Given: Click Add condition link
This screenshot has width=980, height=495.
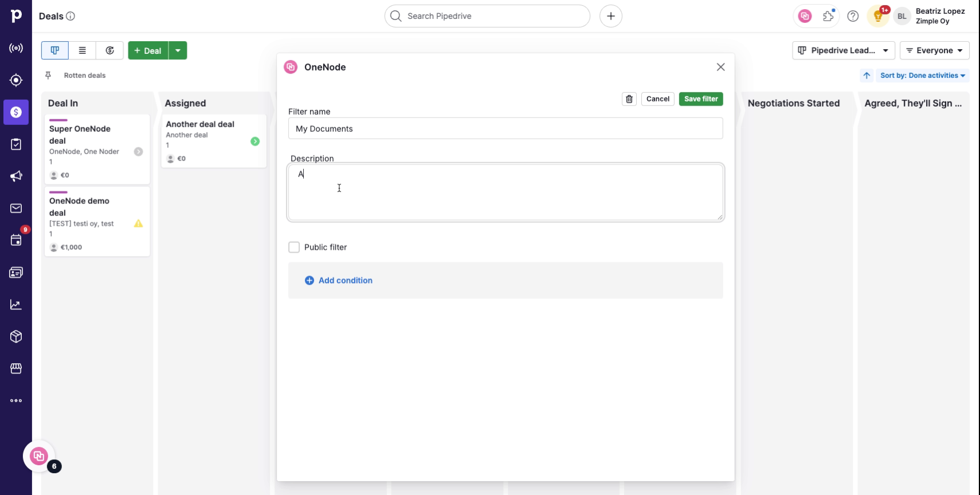Looking at the screenshot, I should pos(339,280).
